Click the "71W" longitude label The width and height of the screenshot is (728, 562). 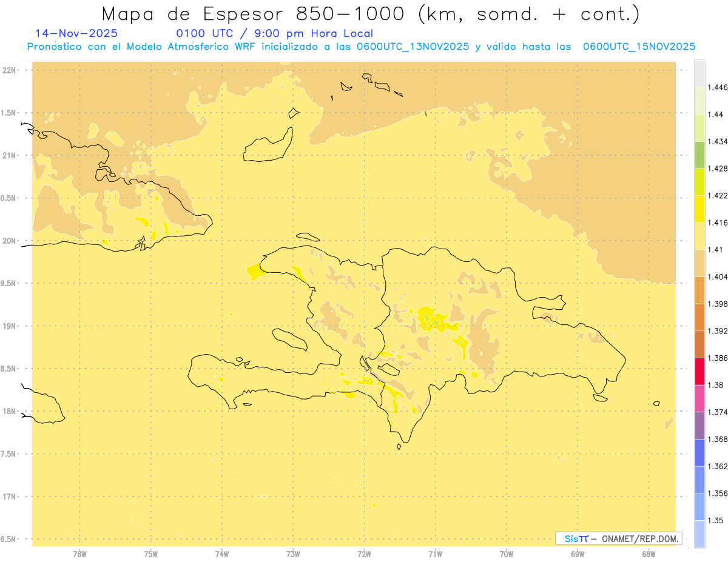(435, 554)
